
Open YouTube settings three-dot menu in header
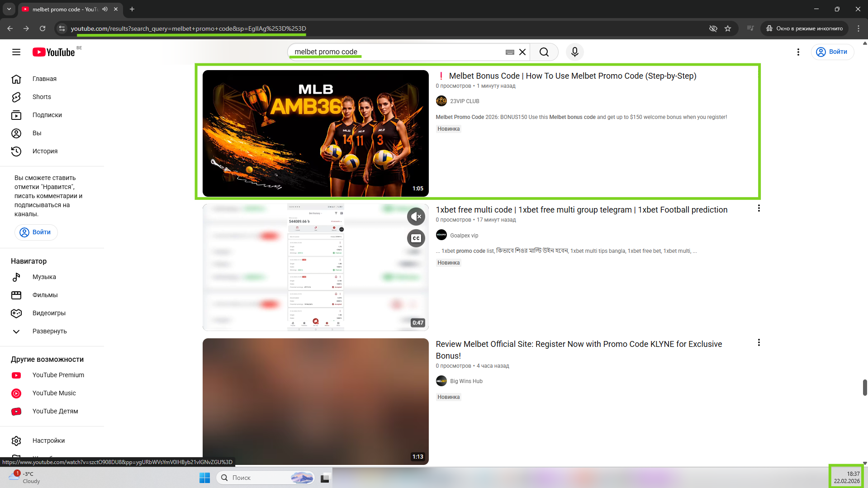tap(798, 52)
